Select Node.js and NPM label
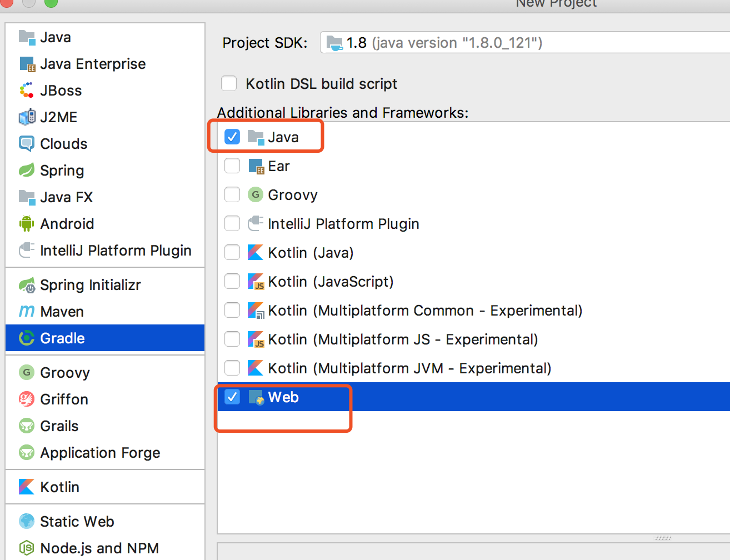730x560 pixels. point(99,548)
